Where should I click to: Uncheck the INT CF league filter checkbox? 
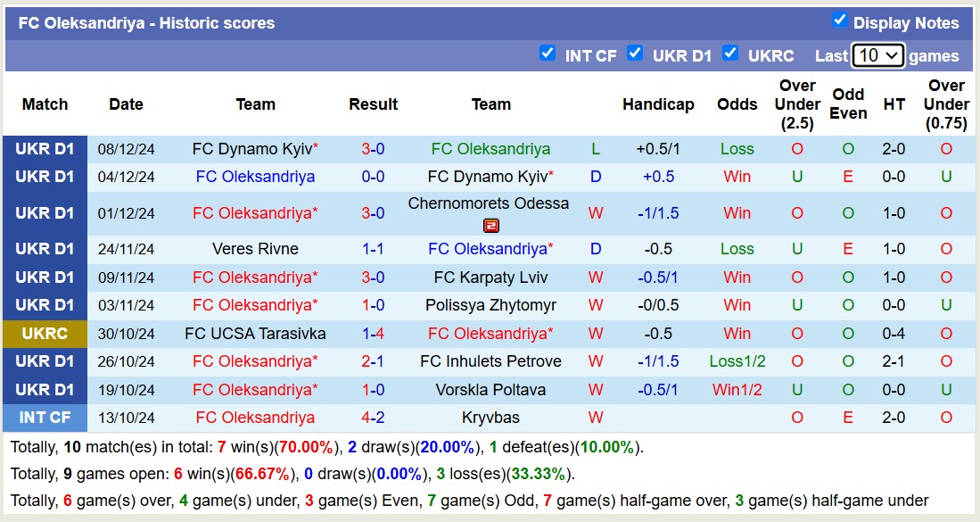click(548, 54)
